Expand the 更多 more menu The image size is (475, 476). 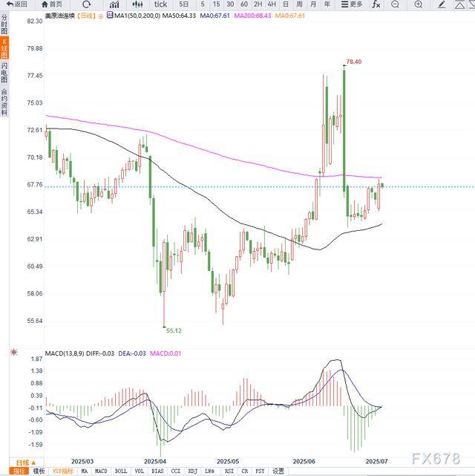click(352, 4)
